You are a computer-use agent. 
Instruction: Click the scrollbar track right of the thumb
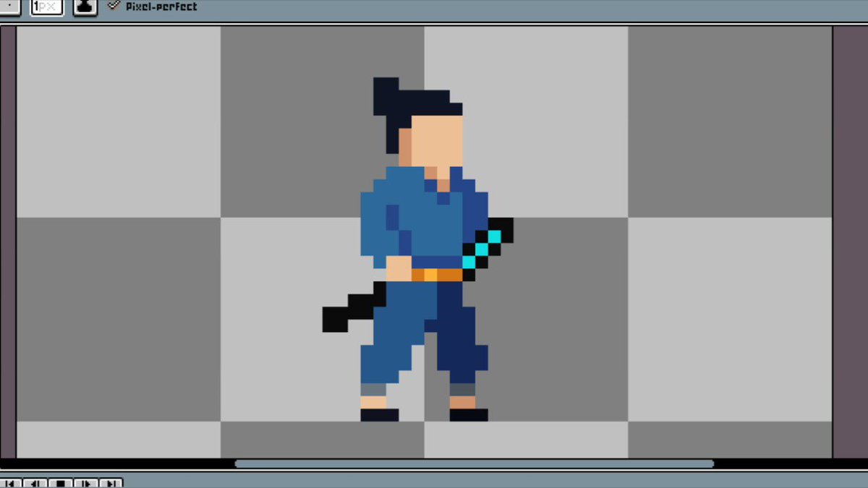point(774,463)
